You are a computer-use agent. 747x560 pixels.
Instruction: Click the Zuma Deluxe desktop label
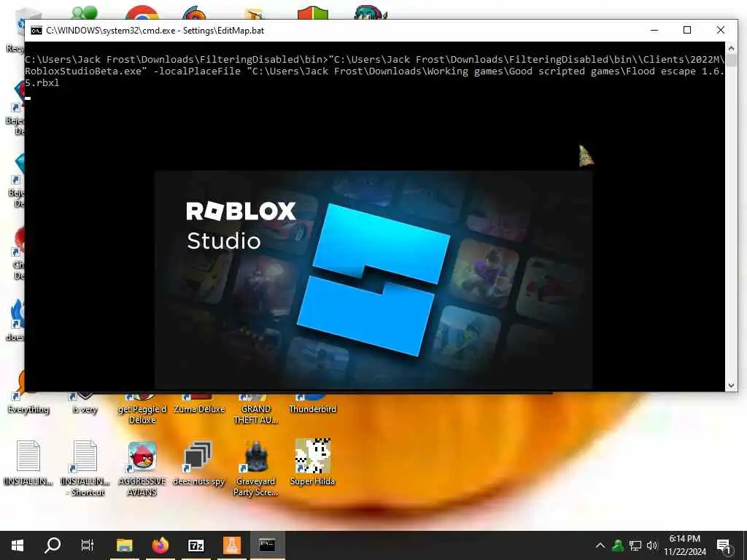(x=199, y=410)
